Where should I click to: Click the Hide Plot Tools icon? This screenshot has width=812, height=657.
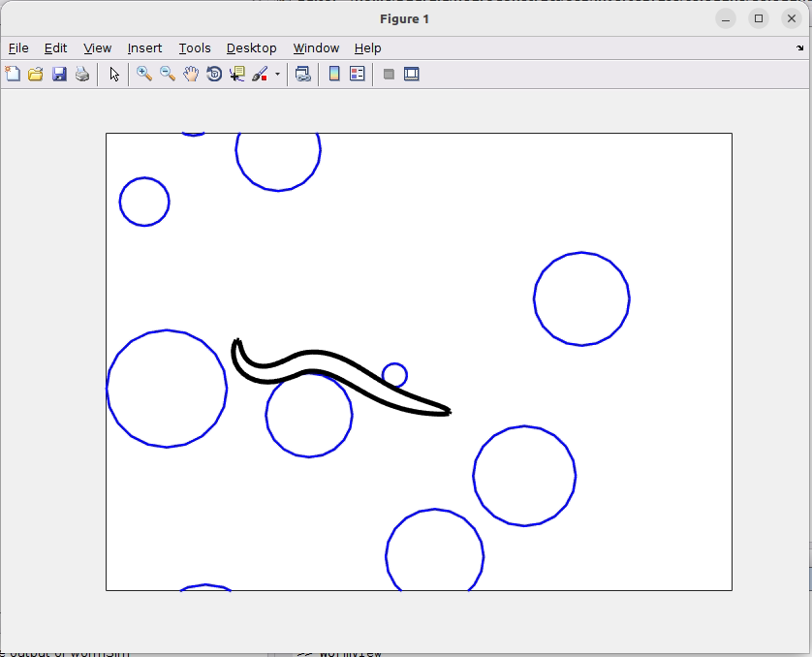(389, 74)
